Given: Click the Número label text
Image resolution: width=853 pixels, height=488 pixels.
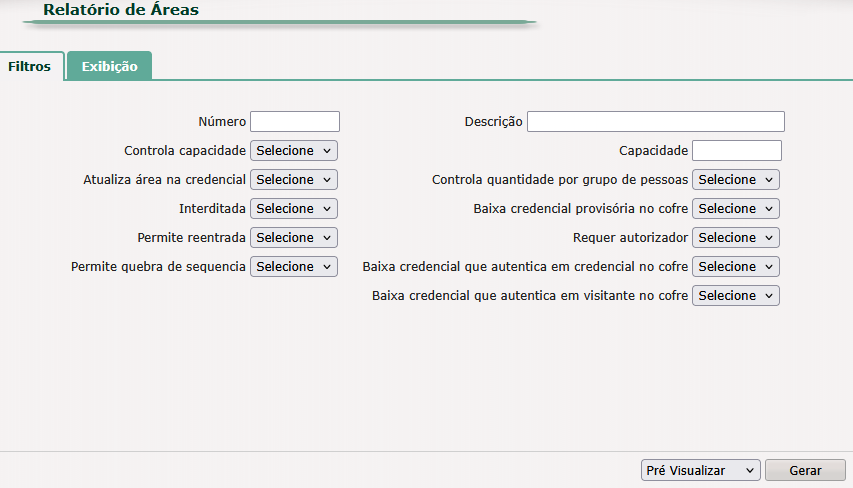Looking at the screenshot, I should pyautogui.click(x=222, y=122).
